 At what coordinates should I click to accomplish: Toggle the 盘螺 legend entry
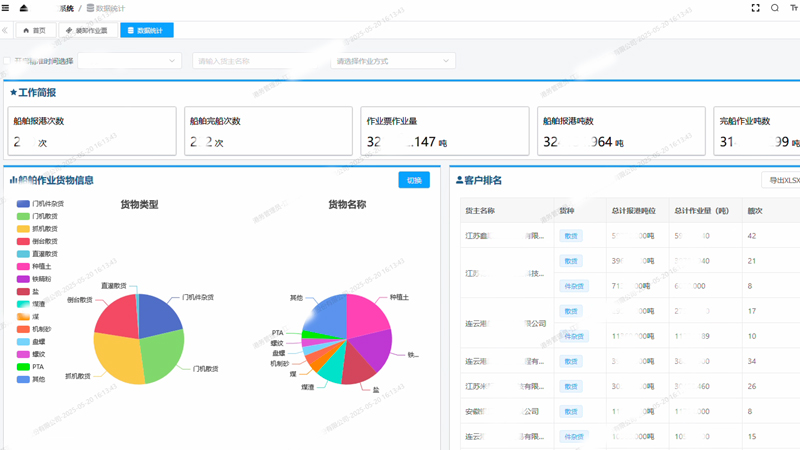(31, 341)
